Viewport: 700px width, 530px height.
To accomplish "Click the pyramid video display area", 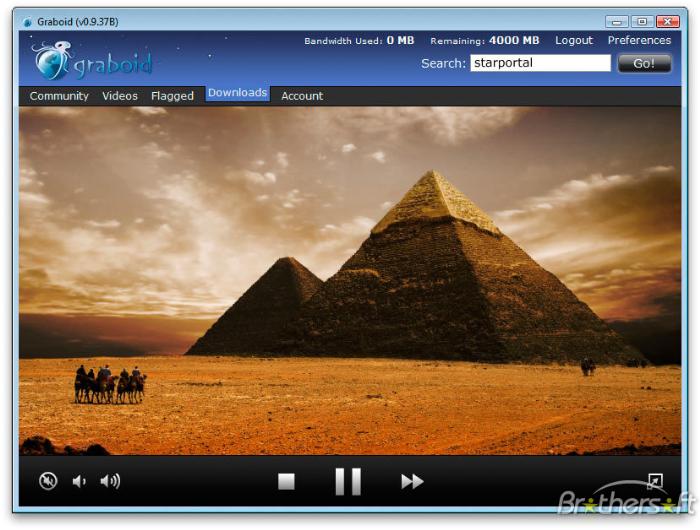I will (350, 280).
